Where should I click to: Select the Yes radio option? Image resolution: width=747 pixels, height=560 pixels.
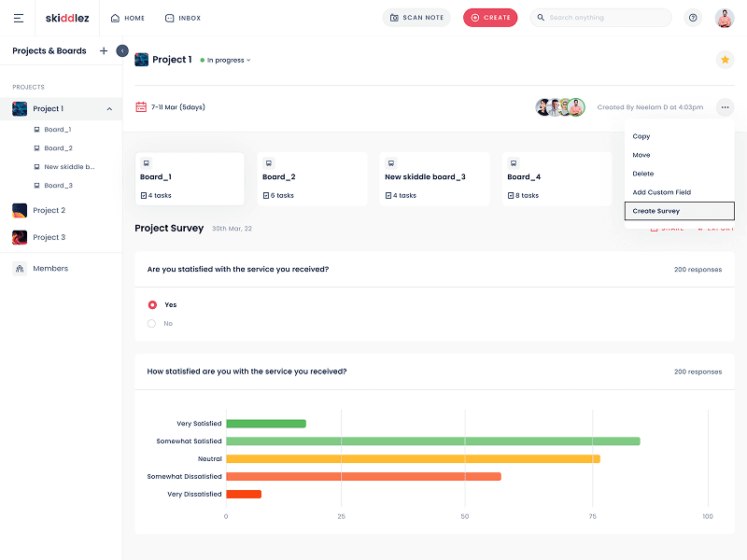[152, 305]
